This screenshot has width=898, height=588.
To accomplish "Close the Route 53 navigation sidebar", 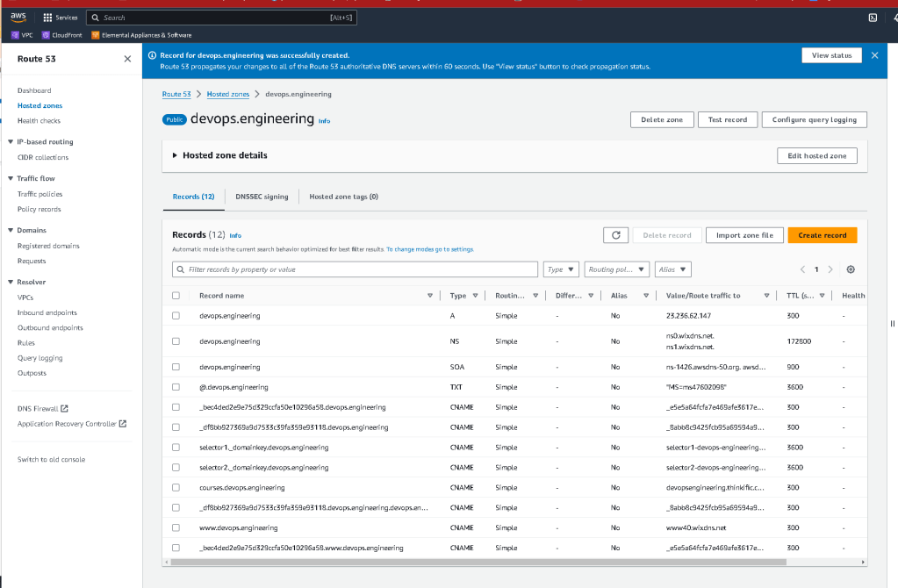I will [x=127, y=59].
